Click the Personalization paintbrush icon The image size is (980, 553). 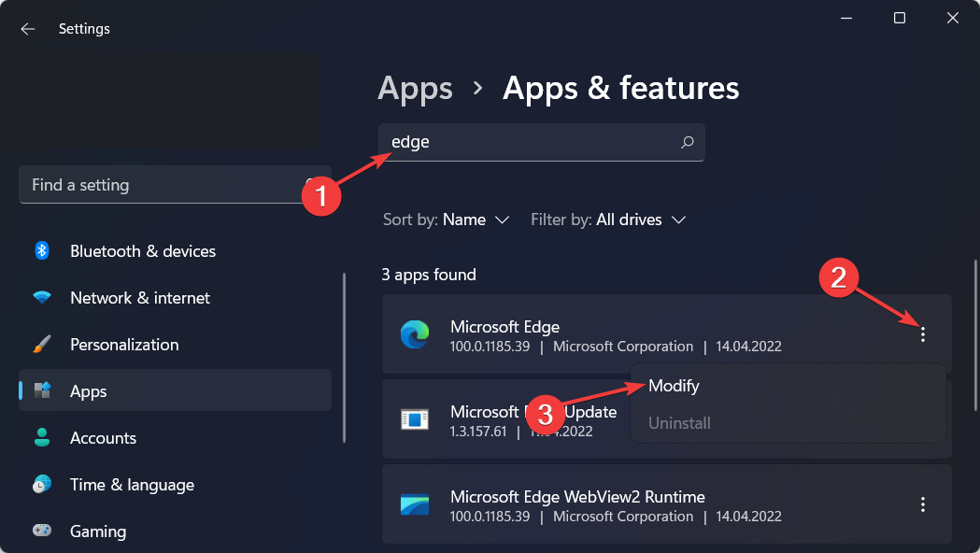42,345
